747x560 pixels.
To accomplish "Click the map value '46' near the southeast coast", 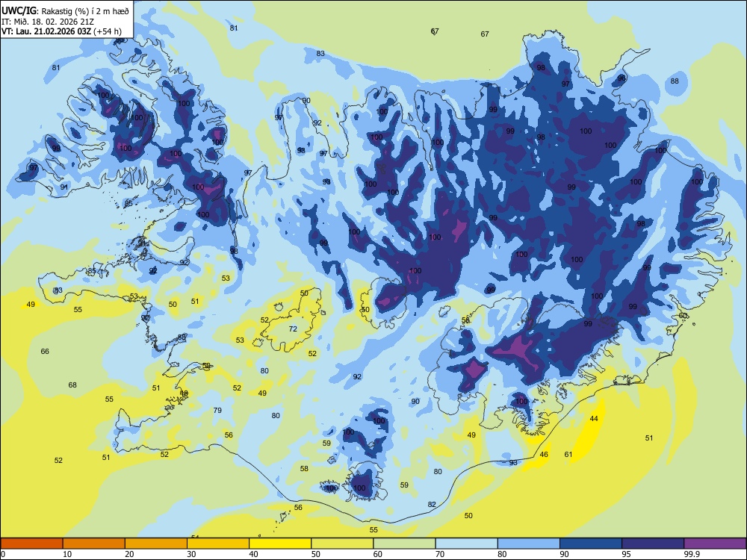I will [544, 454].
